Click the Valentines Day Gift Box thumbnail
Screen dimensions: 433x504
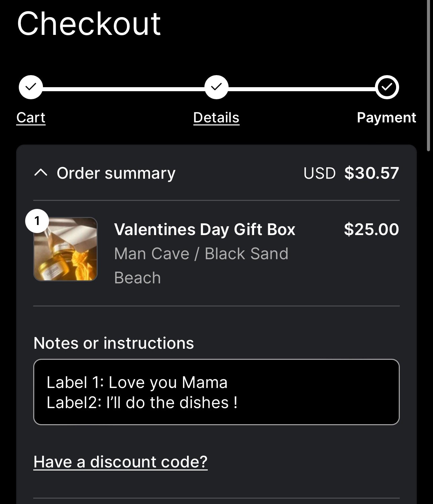pos(66,249)
